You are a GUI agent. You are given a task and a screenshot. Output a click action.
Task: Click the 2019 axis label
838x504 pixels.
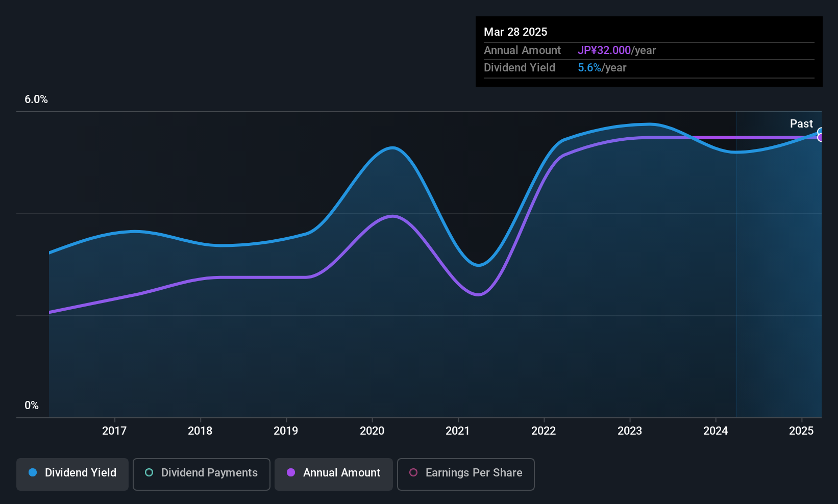pos(286,431)
